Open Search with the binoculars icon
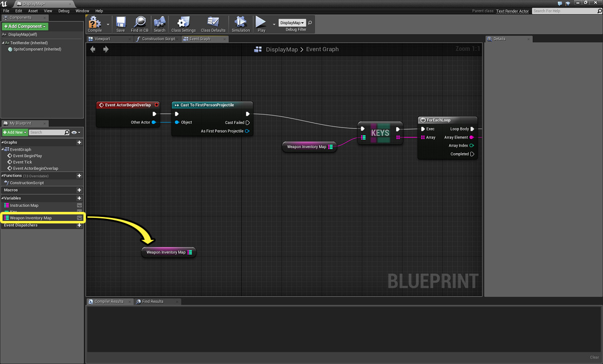 (x=160, y=22)
